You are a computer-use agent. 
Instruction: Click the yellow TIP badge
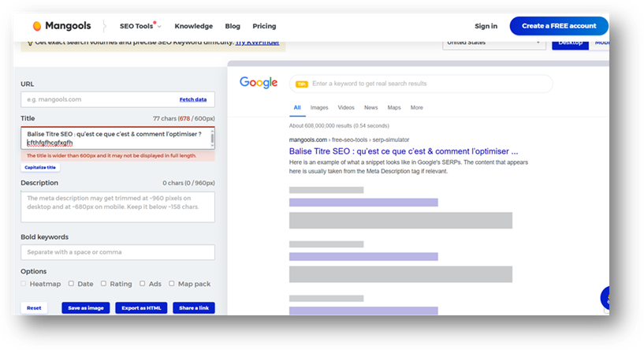point(301,84)
